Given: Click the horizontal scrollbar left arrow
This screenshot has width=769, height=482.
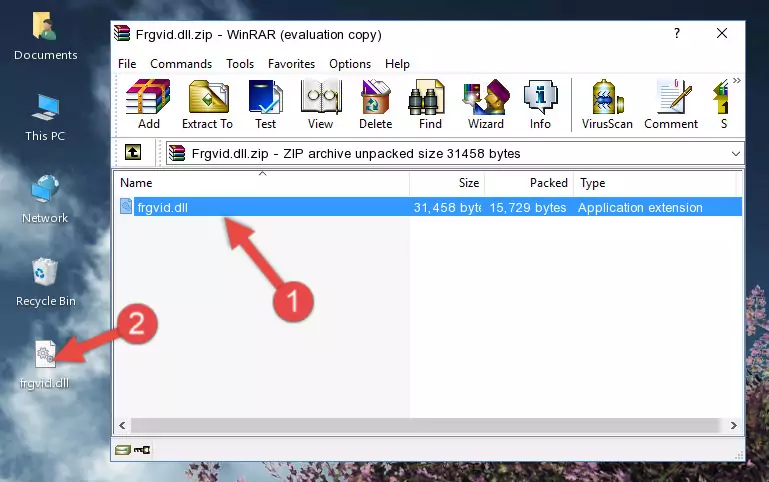Looking at the screenshot, I should click(x=123, y=425).
